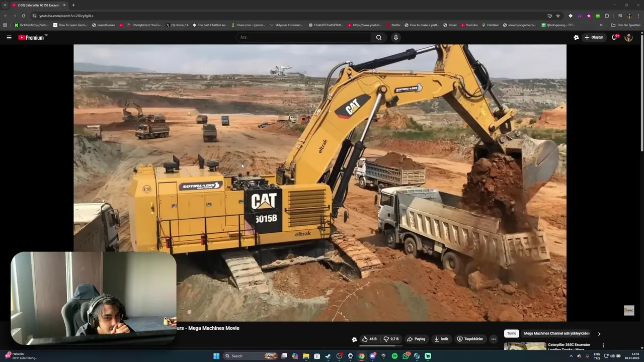Select Mega Machines Channel uploads chip
This screenshot has width=644, height=362.
pos(556,333)
